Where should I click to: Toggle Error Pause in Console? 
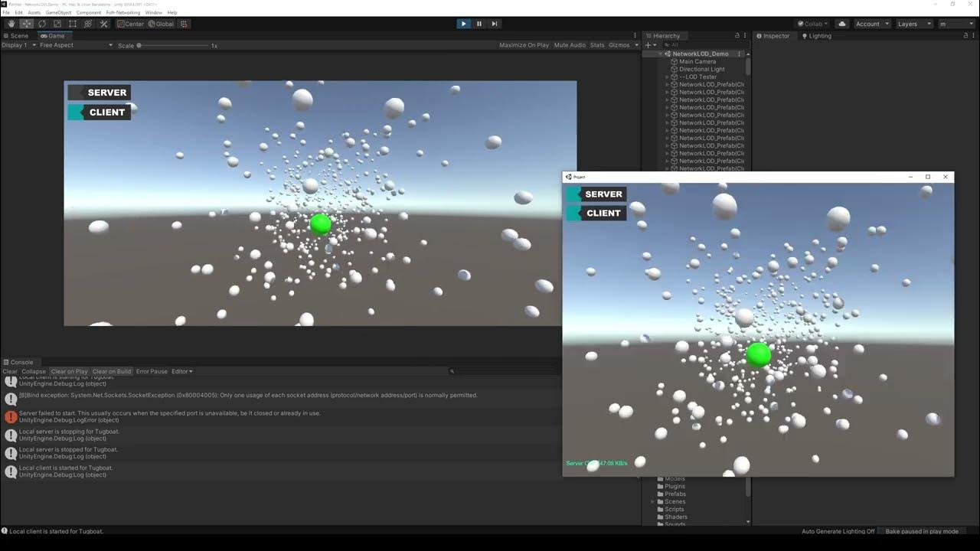point(152,371)
